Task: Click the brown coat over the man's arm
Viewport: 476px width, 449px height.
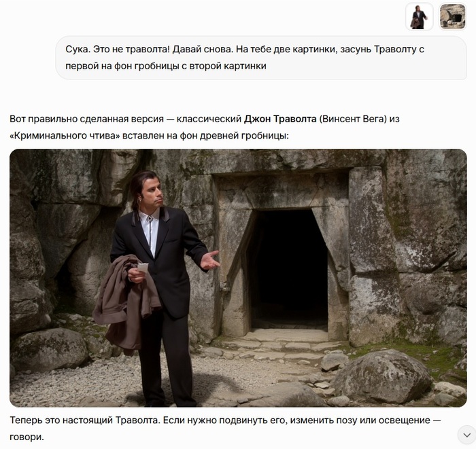Action: point(126,302)
